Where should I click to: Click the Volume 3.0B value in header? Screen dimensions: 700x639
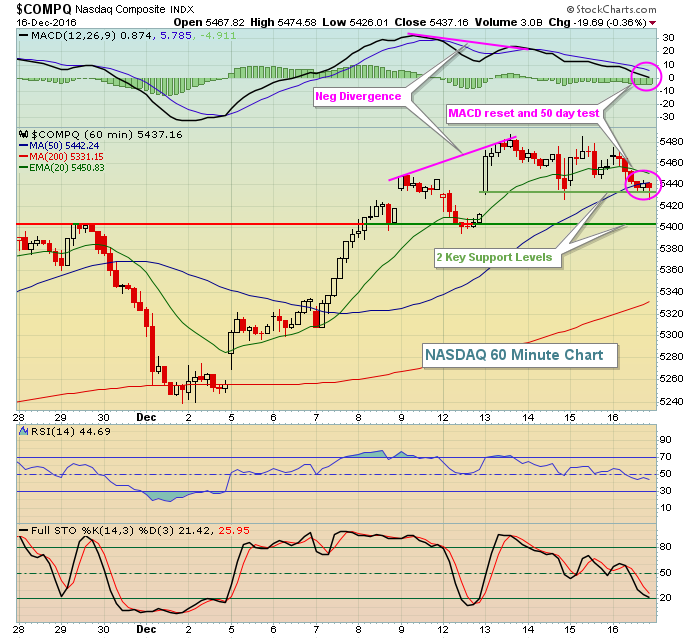pos(509,22)
